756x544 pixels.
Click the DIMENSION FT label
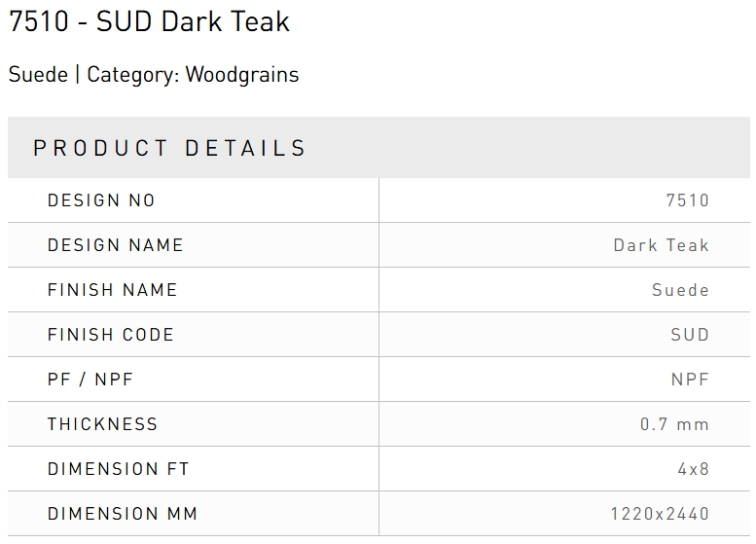click(x=118, y=469)
